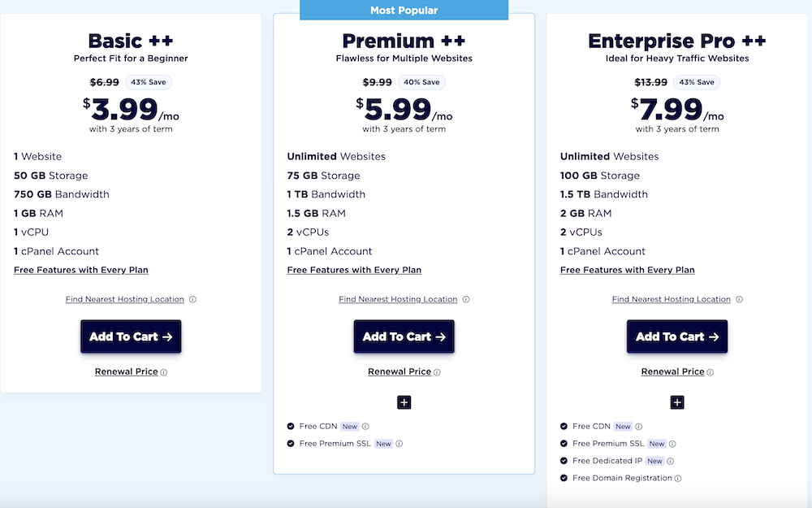Add Enterprise Pro ++ plan to cart
This screenshot has width=812, height=508.
pyautogui.click(x=677, y=336)
